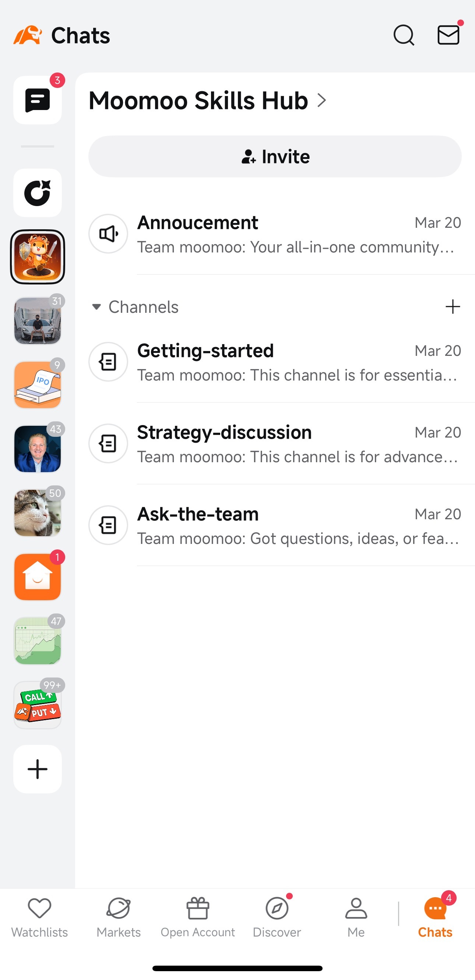
Task: Switch to the Open Account tab
Action: point(197,917)
